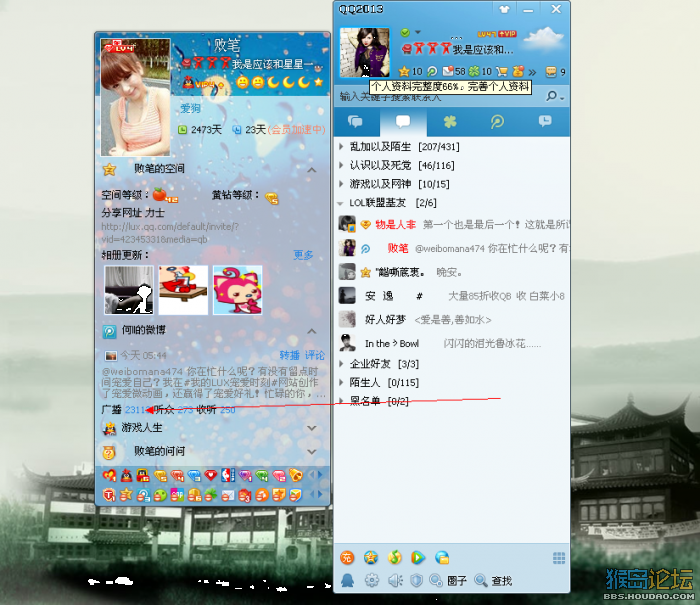Viewport: 700px width, 605px height.
Task: Collapse the Weibo section in profile card
Action: (x=312, y=331)
